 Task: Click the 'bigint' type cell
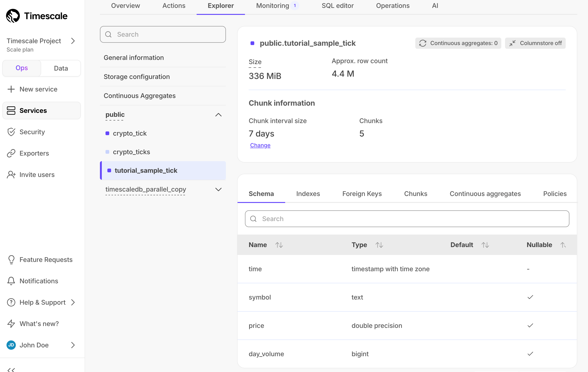pos(360,354)
